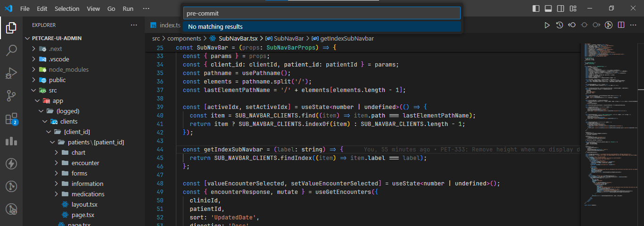Open the Go menu
The image size is (644, 226).
coord(111,8)
